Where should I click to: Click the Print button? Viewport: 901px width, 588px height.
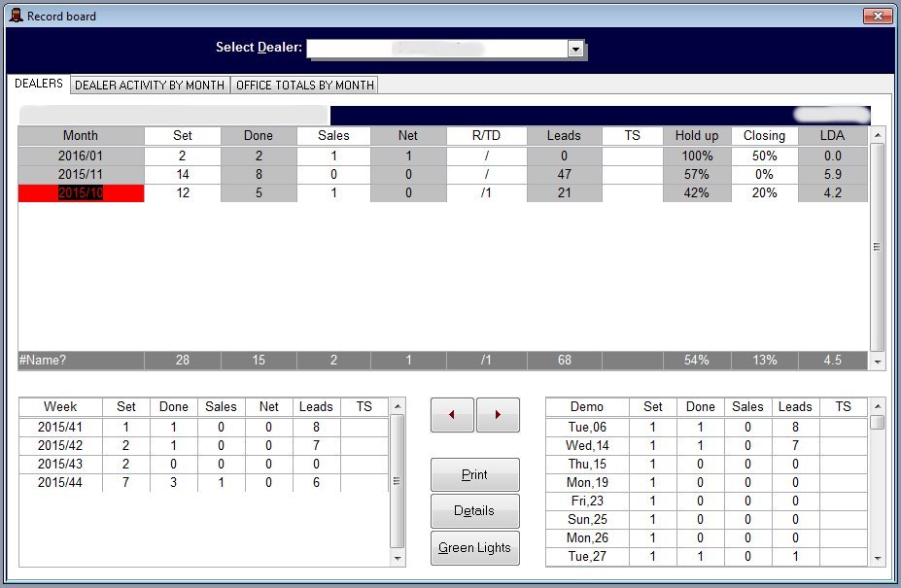coord(474,474)
